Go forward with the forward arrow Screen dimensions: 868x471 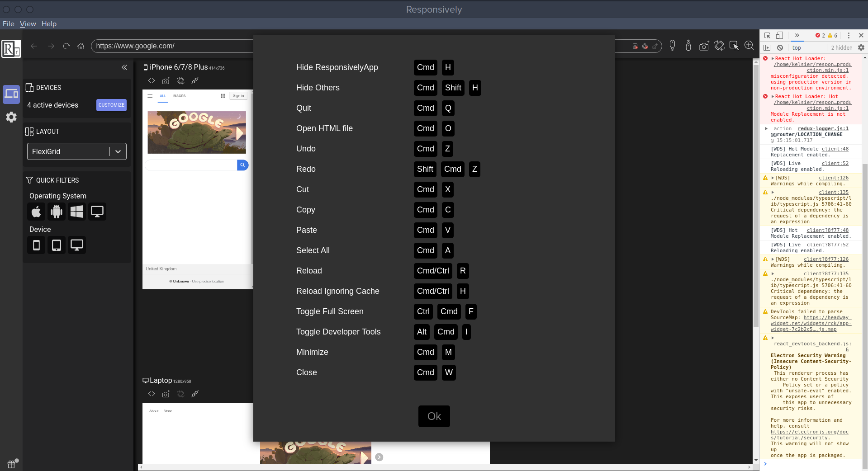pos(51,46)
